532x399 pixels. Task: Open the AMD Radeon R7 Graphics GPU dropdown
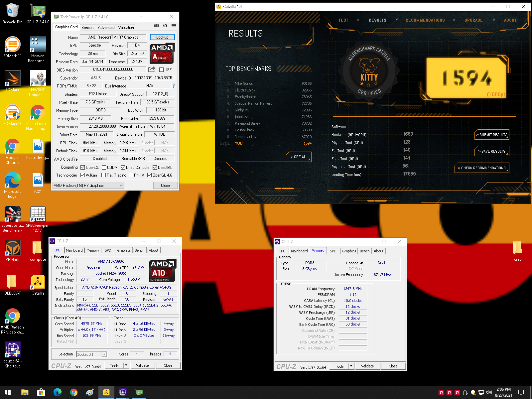click(88, 186)
